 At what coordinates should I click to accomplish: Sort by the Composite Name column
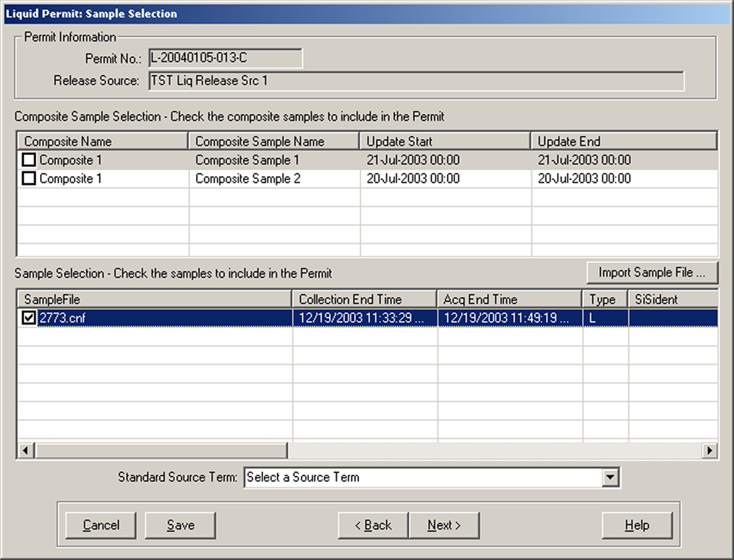102,141
